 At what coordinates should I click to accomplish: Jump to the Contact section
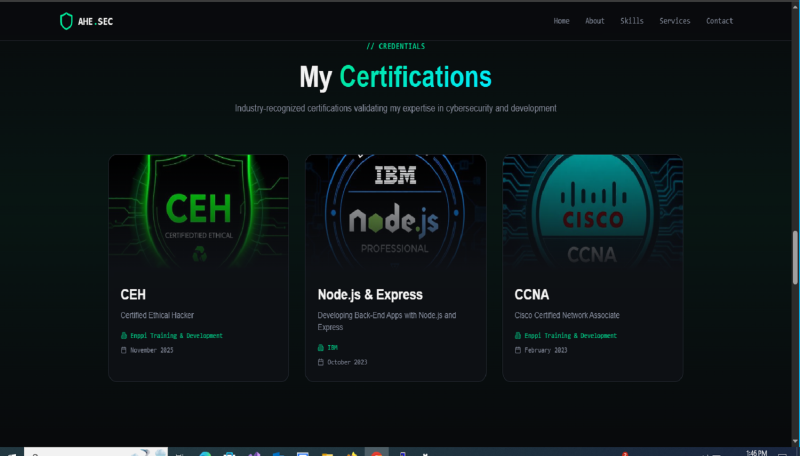point(719,21)
